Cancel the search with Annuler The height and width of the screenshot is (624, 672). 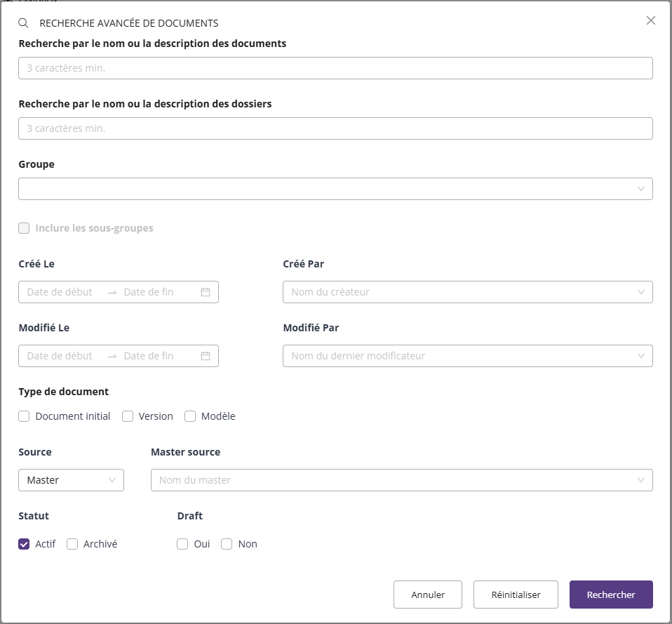click(428, 595)
